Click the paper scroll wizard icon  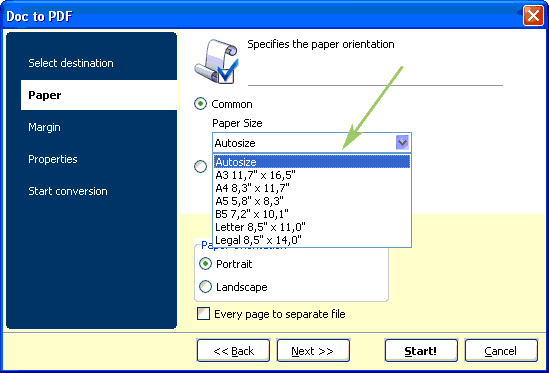pyautogui.click(x=216, y=61)
